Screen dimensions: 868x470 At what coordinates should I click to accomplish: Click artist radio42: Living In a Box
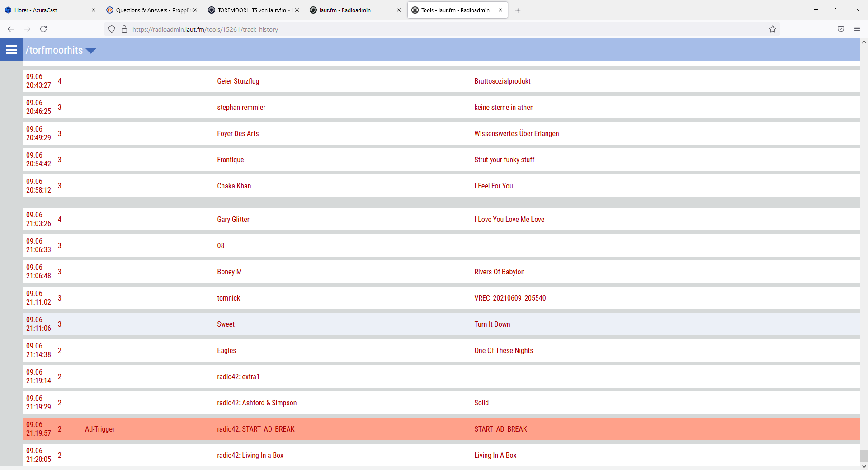[250, 456]
